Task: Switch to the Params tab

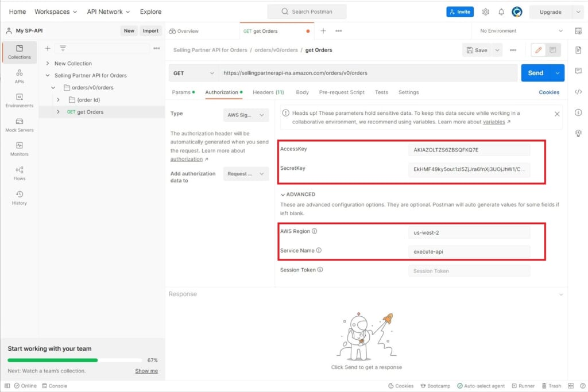Action: click(x=183, y=92)
